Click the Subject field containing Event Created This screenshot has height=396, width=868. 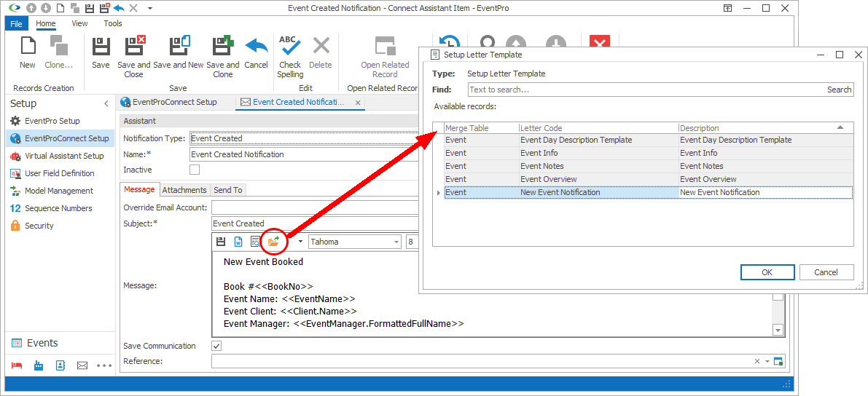(314, 223)
